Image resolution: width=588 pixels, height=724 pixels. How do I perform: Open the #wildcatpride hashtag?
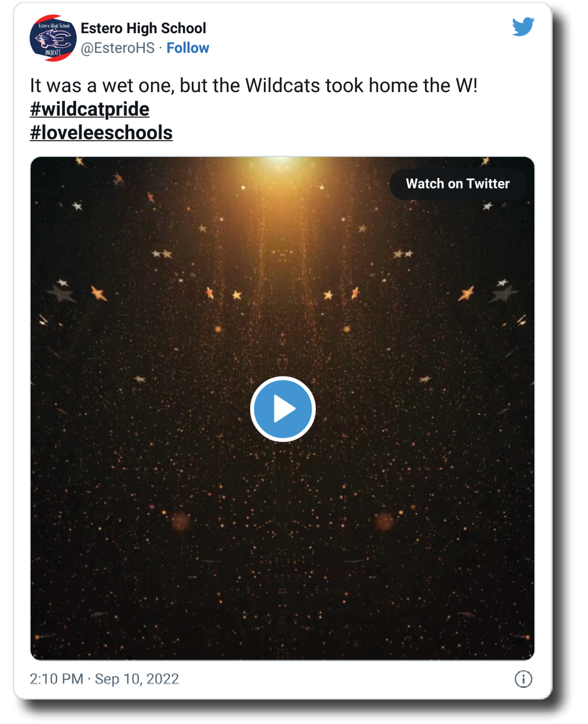point(90,109)
